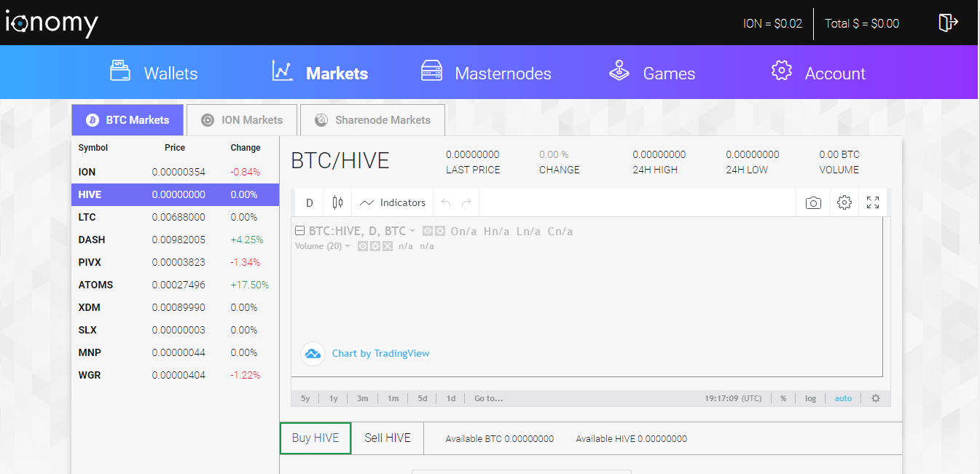Screen dimensions: 980x474
Task: Set chart range to 1m
Action: (393, 398)
